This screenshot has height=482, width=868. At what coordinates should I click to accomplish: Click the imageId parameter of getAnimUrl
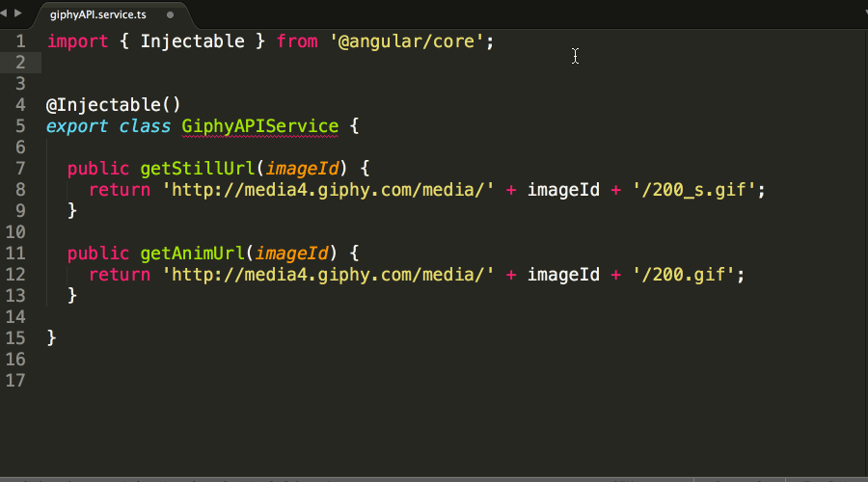point(291,253)
